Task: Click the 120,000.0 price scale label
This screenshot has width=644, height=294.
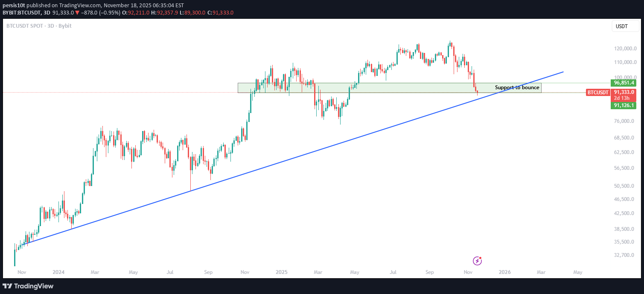Action: point(626,49)
